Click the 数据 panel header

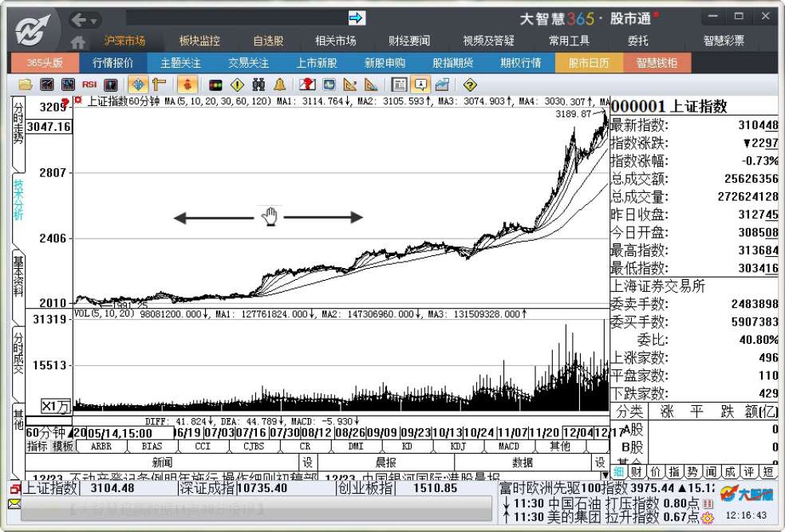coord(523,462)
